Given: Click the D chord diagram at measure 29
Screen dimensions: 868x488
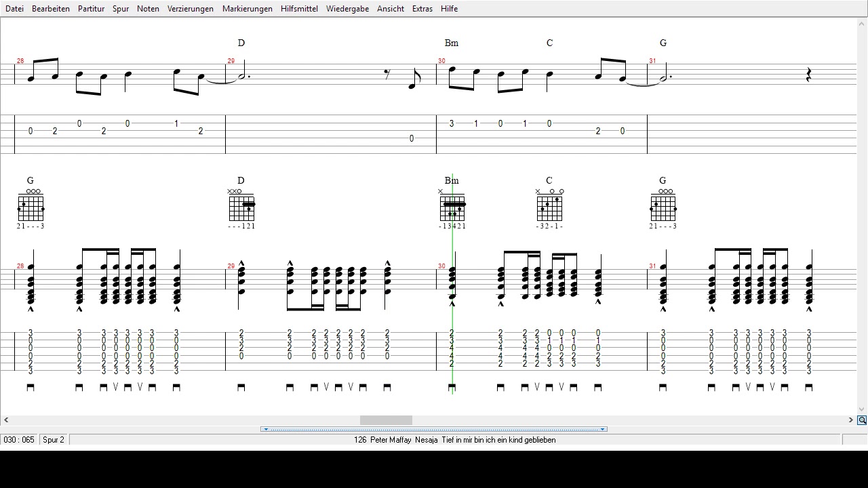Looking at the screenshot, I should tap(241, 206).
